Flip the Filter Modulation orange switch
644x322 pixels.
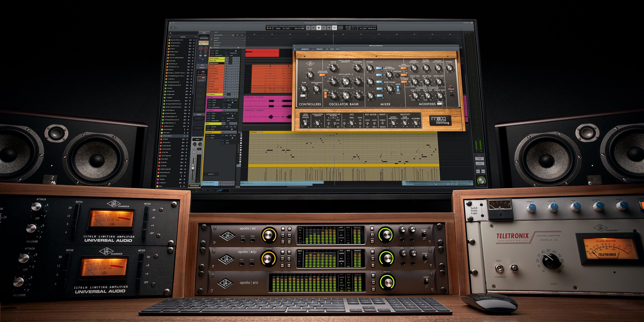(404, 68)
